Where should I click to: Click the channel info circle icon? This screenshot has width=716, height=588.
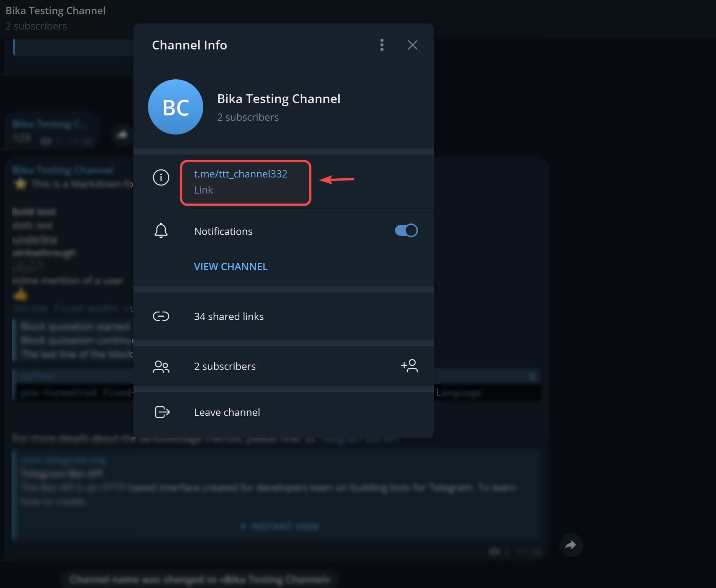point(161,177)
